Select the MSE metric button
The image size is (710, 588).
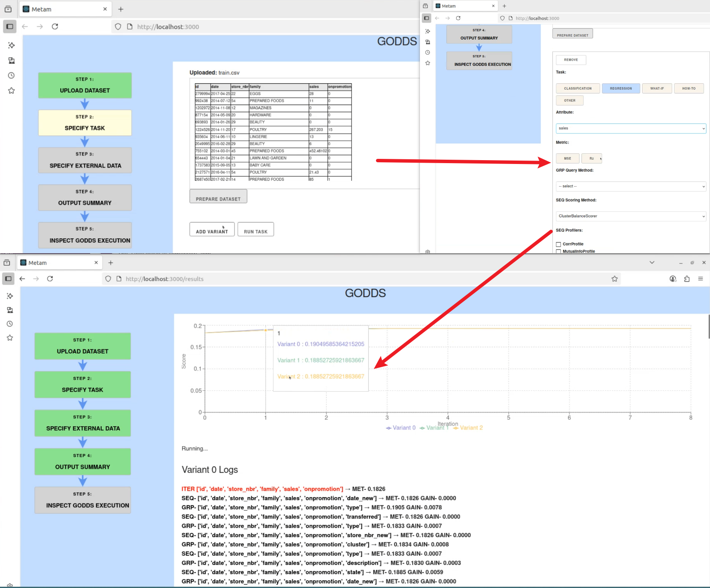click(x=567, y=158)
